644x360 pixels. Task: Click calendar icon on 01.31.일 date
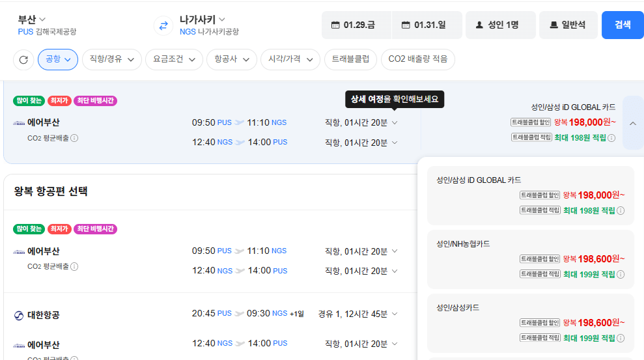click(x=406, y=25)
